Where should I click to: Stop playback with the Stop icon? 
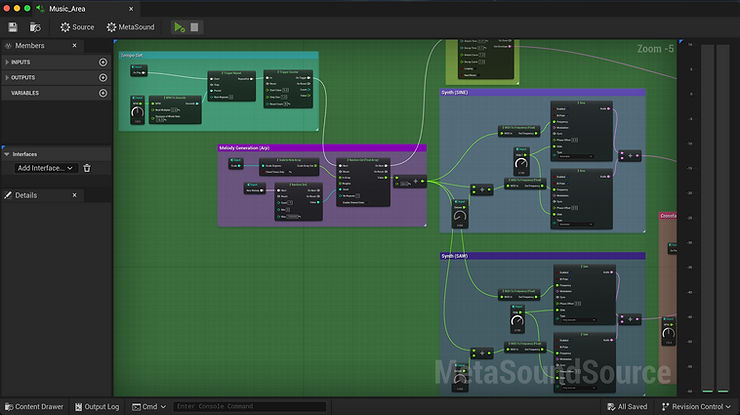tap(194, 27)
